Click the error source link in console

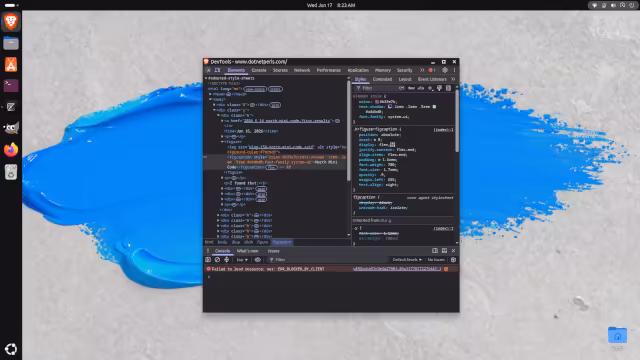[x=397, y=269]
